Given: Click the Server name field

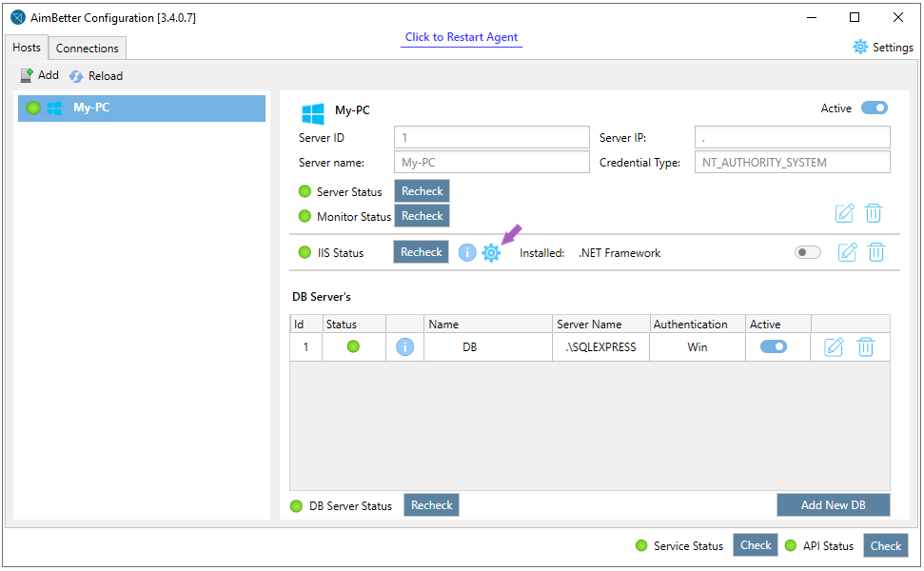Looking at the screenshot, I should (491, 162).
